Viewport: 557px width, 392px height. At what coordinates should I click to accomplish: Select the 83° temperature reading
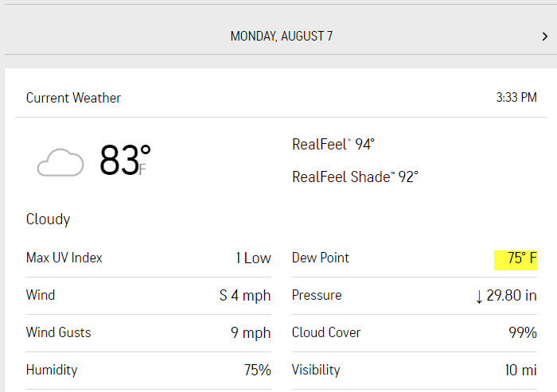point(125,160)
